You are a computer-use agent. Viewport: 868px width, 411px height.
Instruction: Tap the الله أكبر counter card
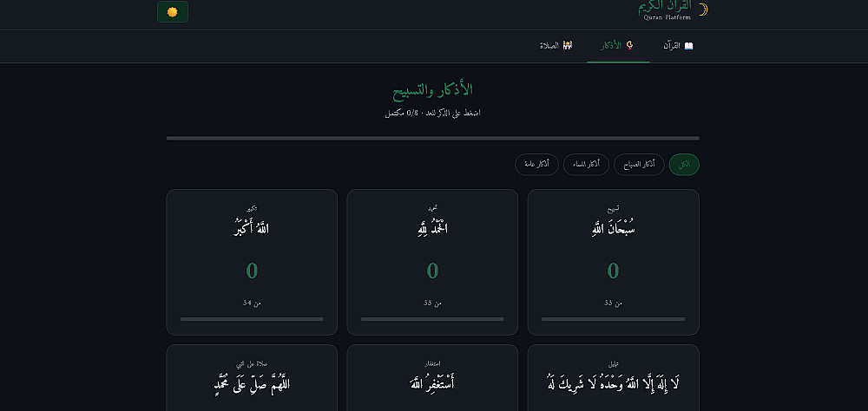(252, 262)
